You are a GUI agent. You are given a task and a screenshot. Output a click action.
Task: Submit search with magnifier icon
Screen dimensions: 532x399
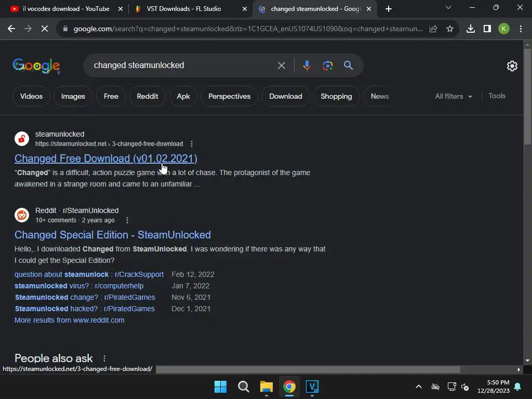(x=348, y=65)
